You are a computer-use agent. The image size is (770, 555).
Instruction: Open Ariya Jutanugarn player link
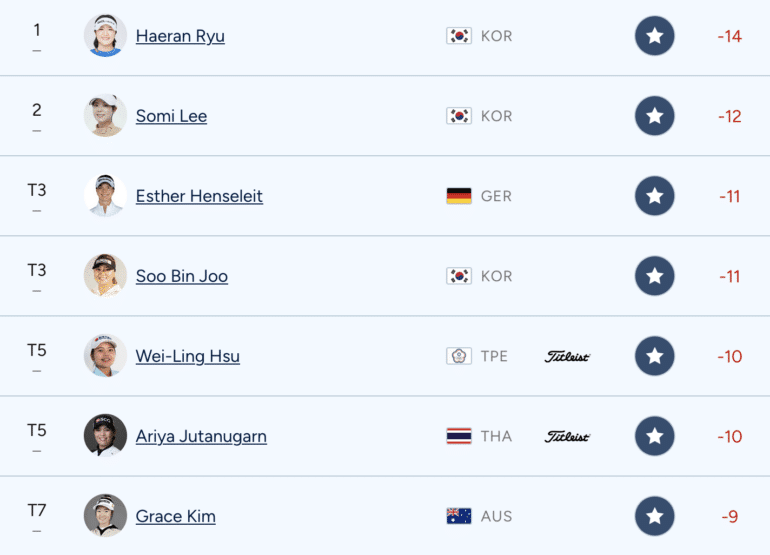(201, 436)
